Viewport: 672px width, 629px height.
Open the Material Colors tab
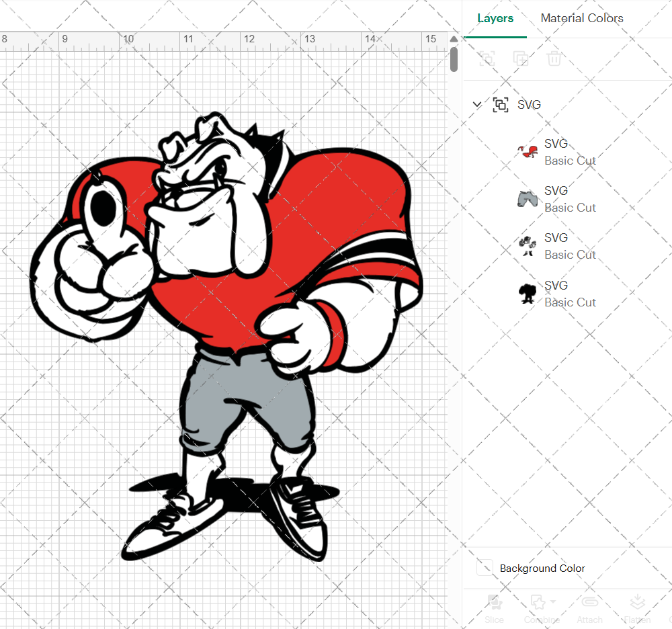[581, 18]
